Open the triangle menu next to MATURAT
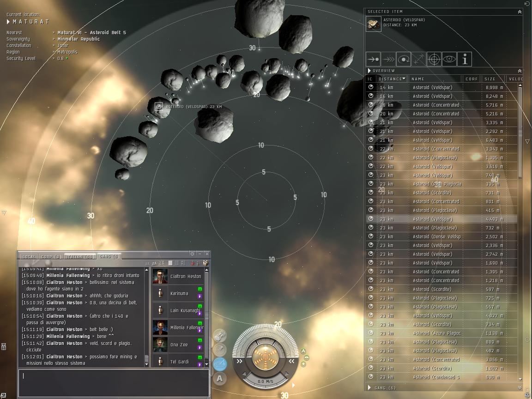Viewport: 532px width, 399px height. (x=8, y=22)
